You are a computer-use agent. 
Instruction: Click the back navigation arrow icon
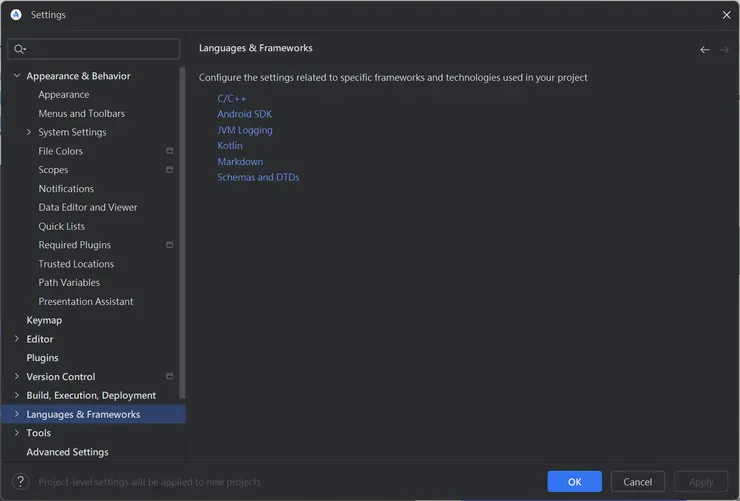tap(705, 49)
